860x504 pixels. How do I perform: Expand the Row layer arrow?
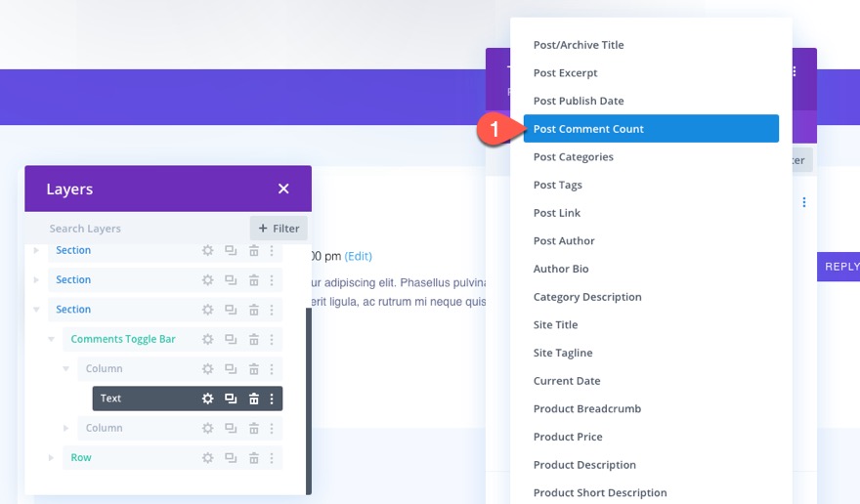(51, 458)
